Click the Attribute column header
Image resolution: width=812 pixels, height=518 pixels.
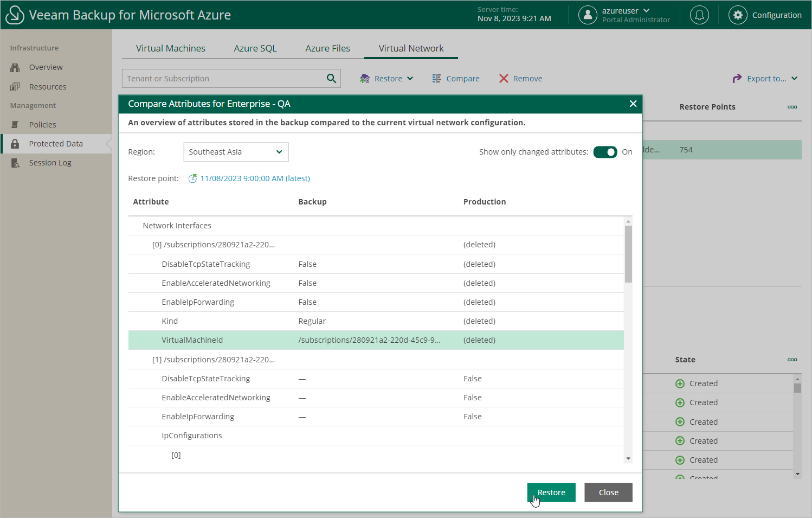point(151,202)
